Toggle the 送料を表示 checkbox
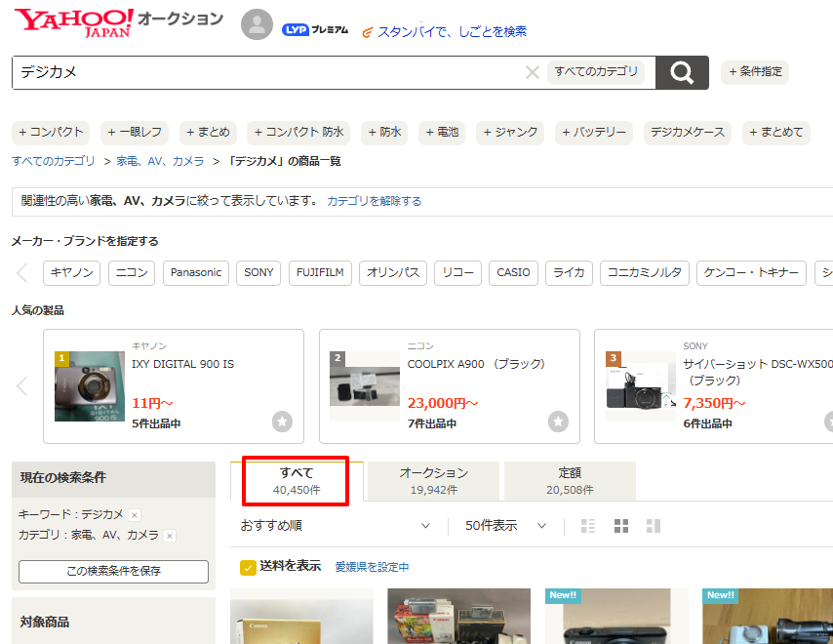The height and width of the screenshot is (644, 833). click(x=249, y=567)
